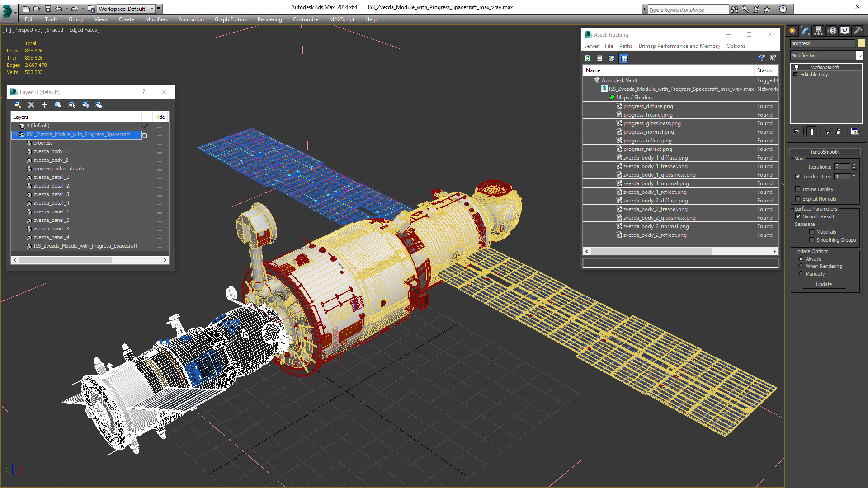Click Refresh icon in Asset Tracking toolbar
This screenshot has height=488, width=868.
click(x=587, y=58)
